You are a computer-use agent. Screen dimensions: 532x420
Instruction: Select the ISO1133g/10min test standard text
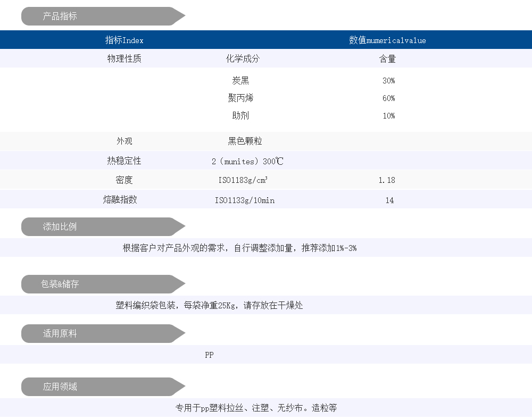coord(244,200)
